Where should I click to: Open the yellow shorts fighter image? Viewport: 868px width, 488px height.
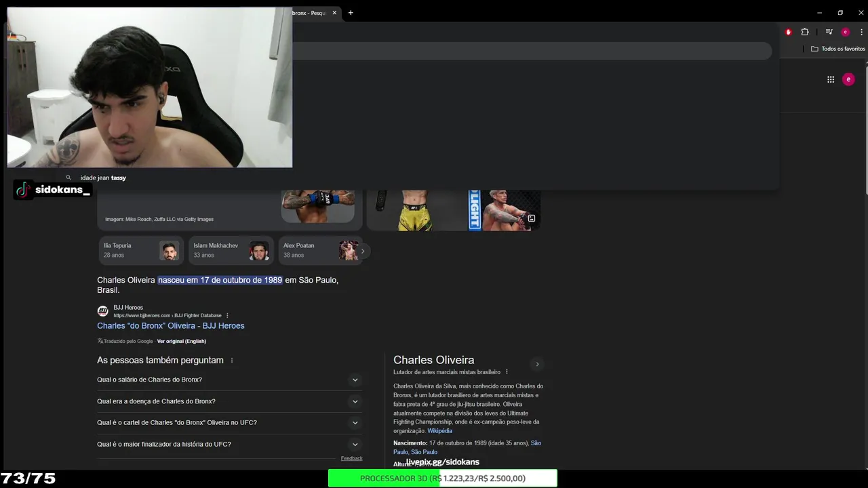[x=416, y=211]
